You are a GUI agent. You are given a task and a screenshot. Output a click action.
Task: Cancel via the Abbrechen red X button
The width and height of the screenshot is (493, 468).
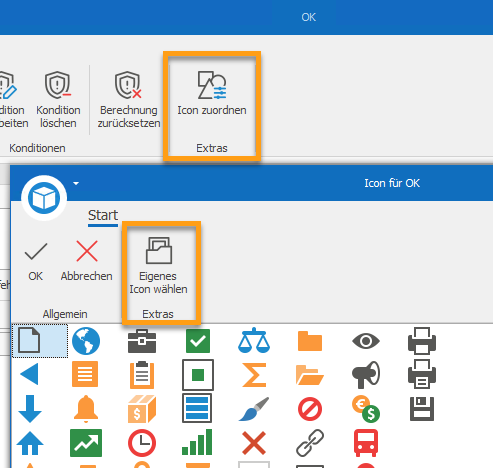[x=86, y=262]
